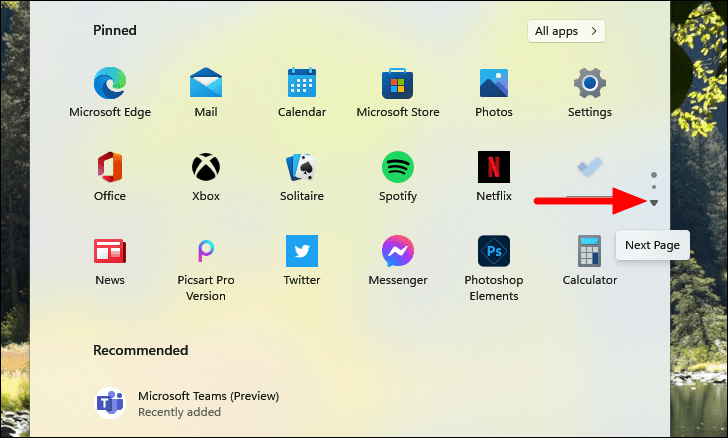Screen dimensions: 728x438
Task: Select the first page indicator dot
Action: 654,175
